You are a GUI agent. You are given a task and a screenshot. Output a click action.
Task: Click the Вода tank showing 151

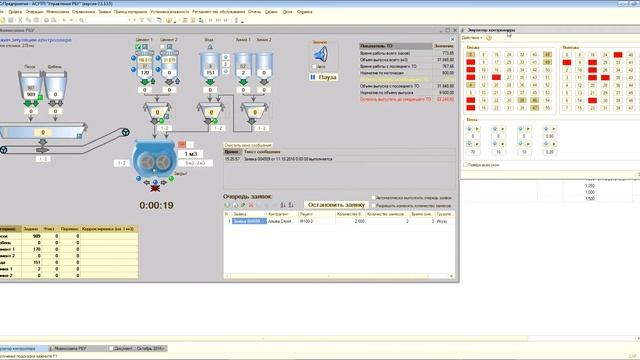[210, 65]
